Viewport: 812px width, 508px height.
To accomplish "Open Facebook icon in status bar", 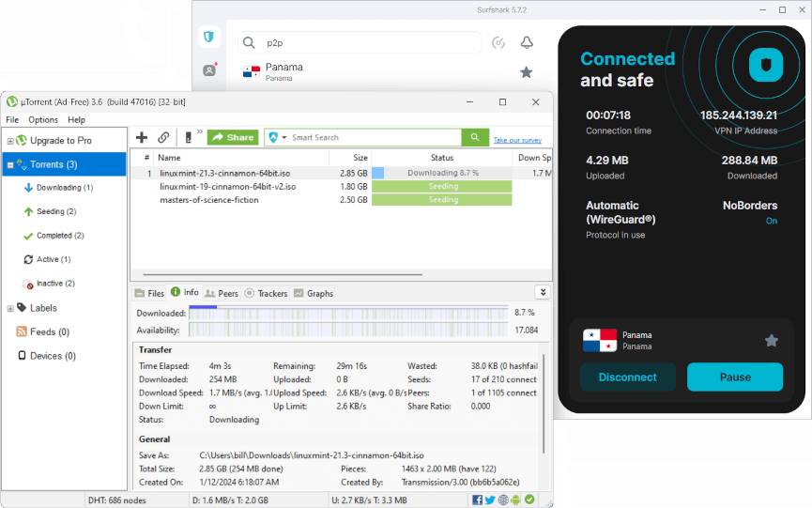I will (x=477, y=500).
